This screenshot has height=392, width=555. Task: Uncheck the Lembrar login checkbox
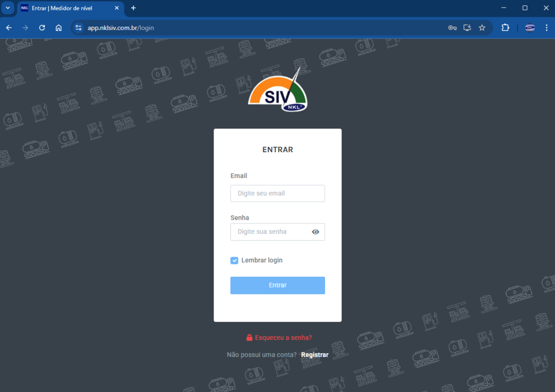pos(234,260)
